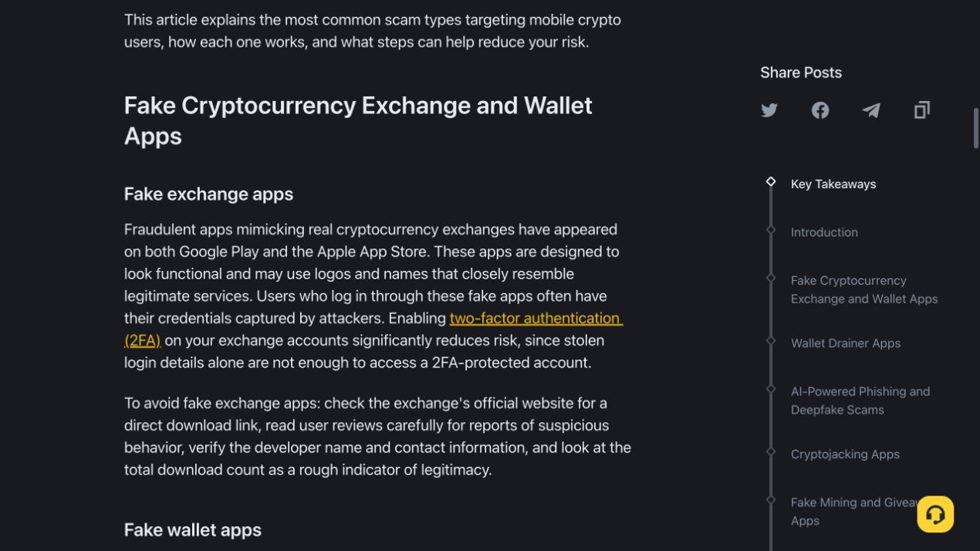Viewport: 980px width, 551px height.
Task: Jump to Wallet Drainer Apps section
Action: [846, 343]
